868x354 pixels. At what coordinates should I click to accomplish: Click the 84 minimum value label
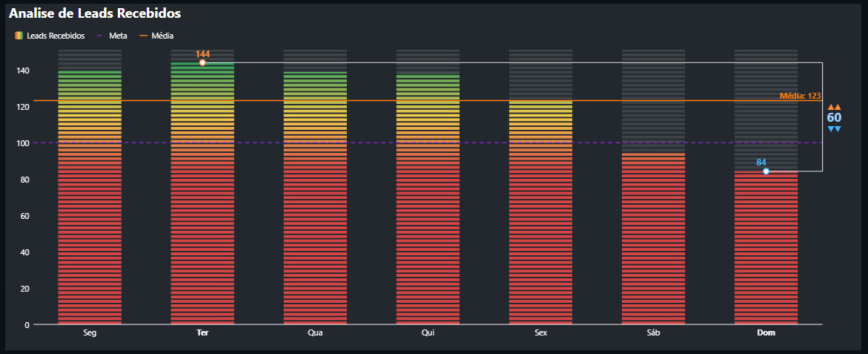762,163
